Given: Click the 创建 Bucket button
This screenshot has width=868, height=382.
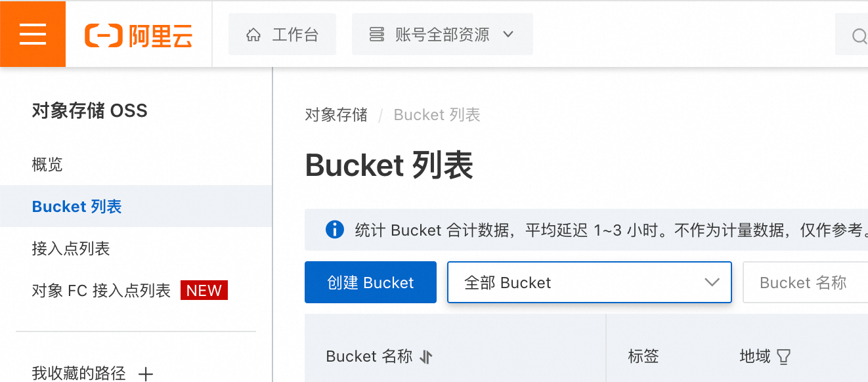Looking at the screenshot, I should (370, 282).
